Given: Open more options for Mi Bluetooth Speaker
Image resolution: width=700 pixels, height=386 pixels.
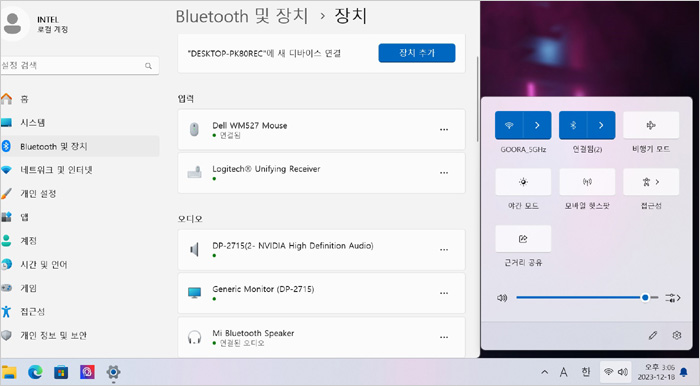Looking at the screenshot, I should click(x=444, y=337).
